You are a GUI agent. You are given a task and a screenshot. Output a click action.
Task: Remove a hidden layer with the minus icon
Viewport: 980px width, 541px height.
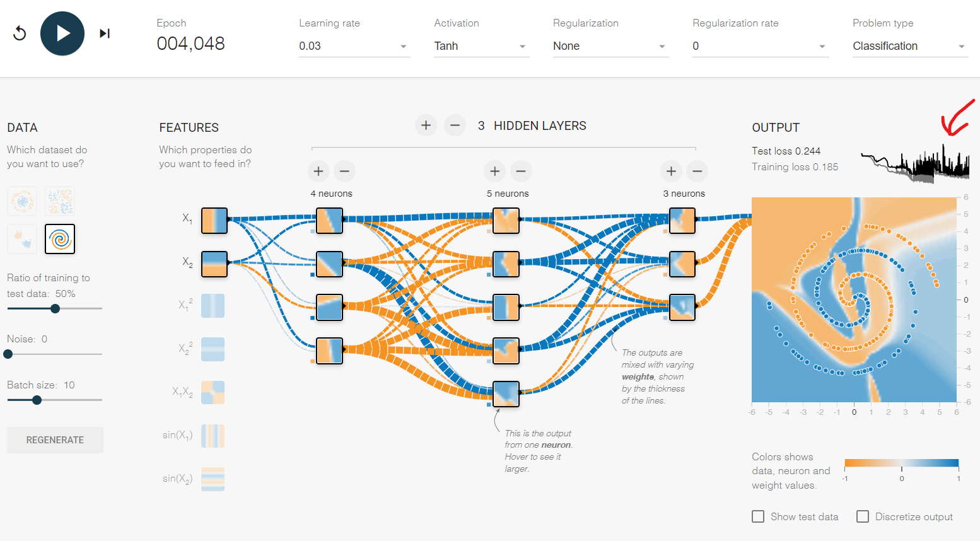pyautogui.click(x=455, y=125)
